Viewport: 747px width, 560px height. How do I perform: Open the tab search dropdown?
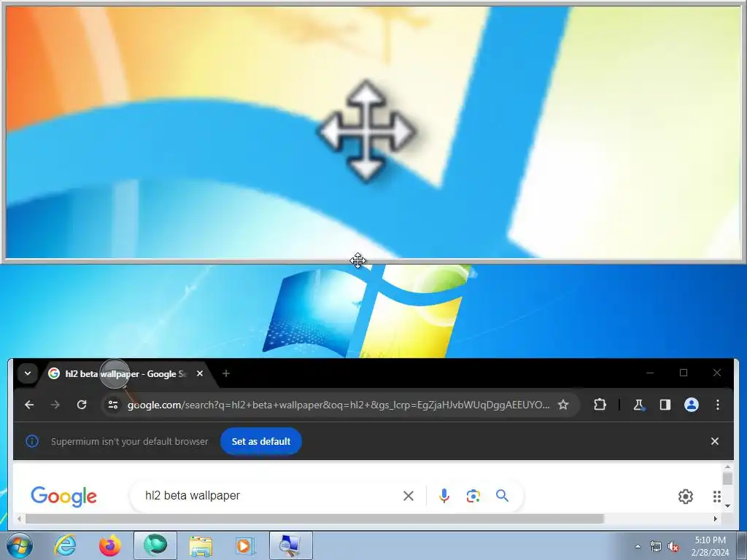28,373
